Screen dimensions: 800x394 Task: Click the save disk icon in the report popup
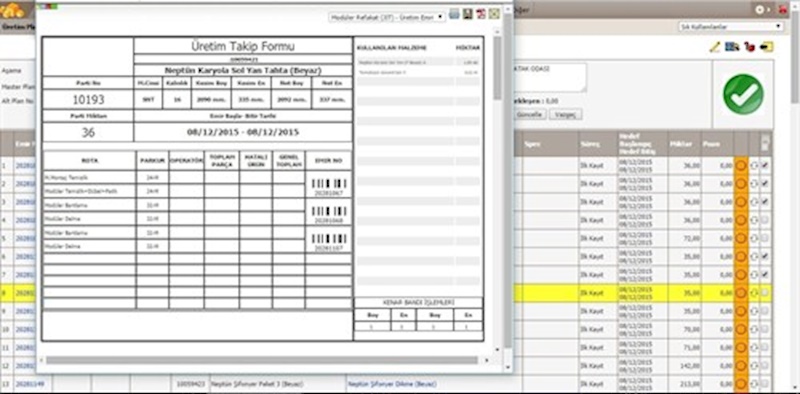click(467, 15)
